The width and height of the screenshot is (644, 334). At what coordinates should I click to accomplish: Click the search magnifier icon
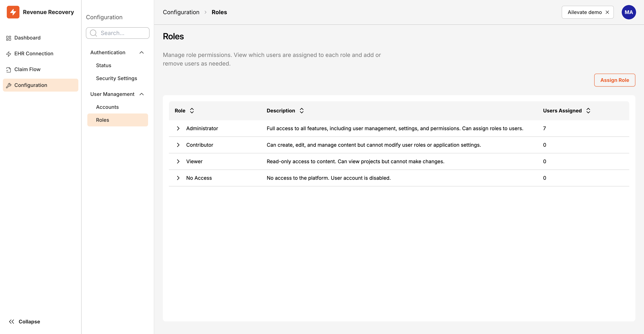93,33
